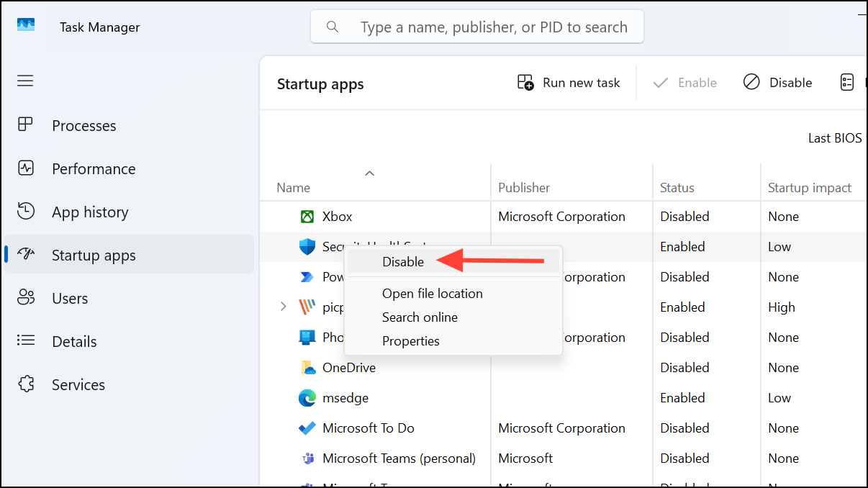Image resolution: width=868 pixels, height=488 pixels.
Task: Choose Search online in the context menu
Action: pyautogui.click(x=420, y=317)
